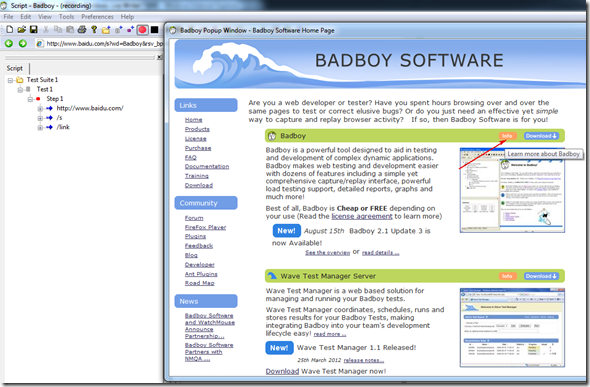The image size is (590, 387).
Task: Select the Script tab
Action: tap(15, 68)
